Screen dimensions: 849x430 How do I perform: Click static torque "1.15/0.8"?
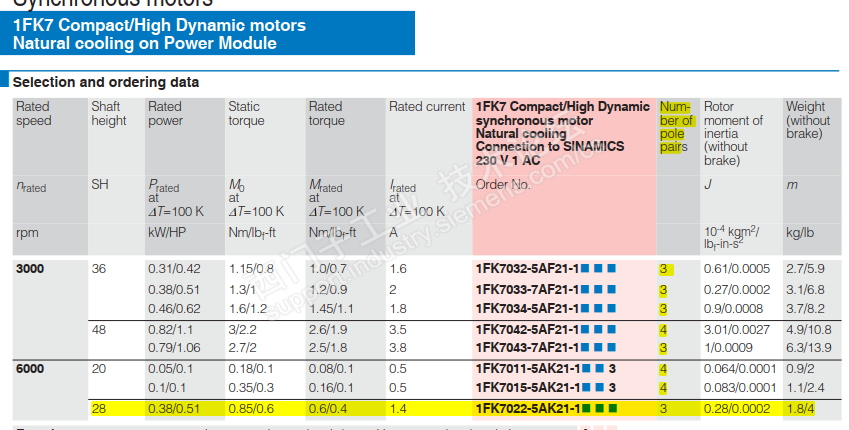click(x=251, y=269)
